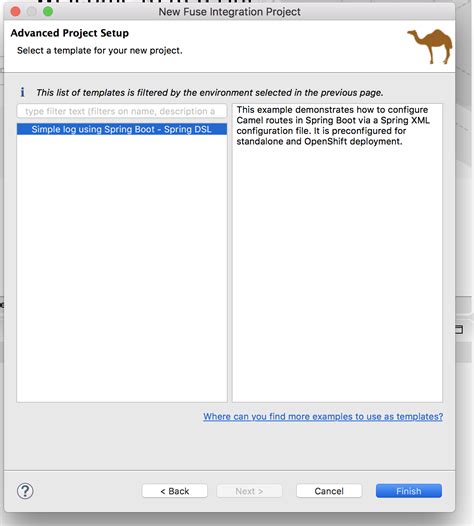The width and height of the screenshot is (474, 526).
Task: Click the Back button
Action: coord(174,491)
